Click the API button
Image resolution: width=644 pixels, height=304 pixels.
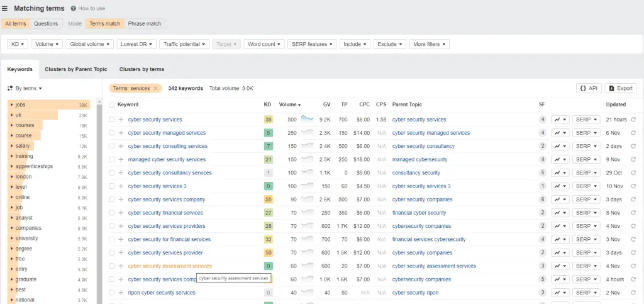coord(589,88)
